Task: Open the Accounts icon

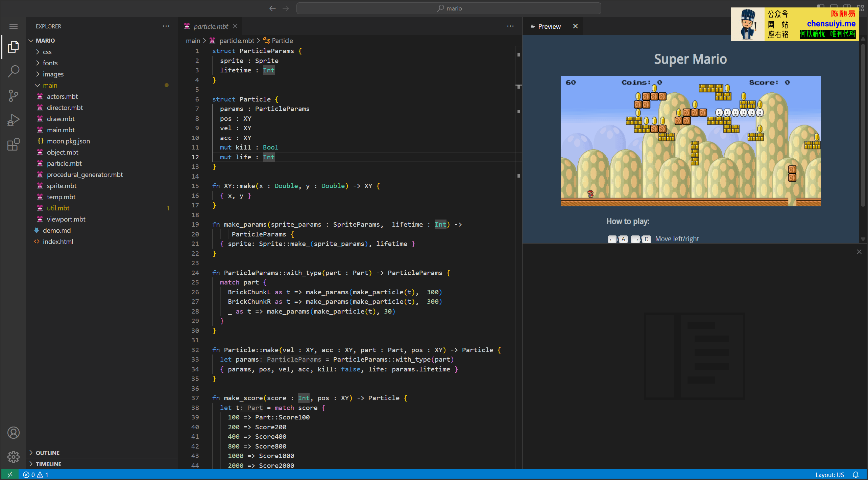Action: tap(13, 433)
